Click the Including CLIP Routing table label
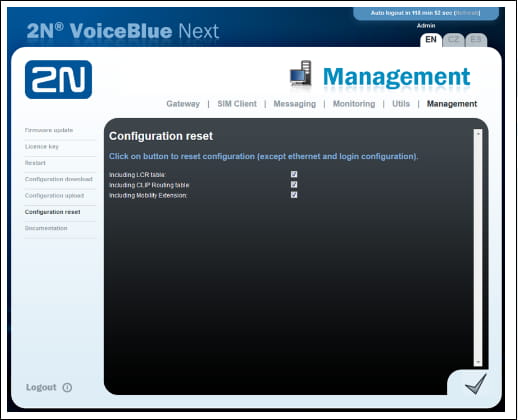Viewport: 518px width, 420px height. coord(149,185)
